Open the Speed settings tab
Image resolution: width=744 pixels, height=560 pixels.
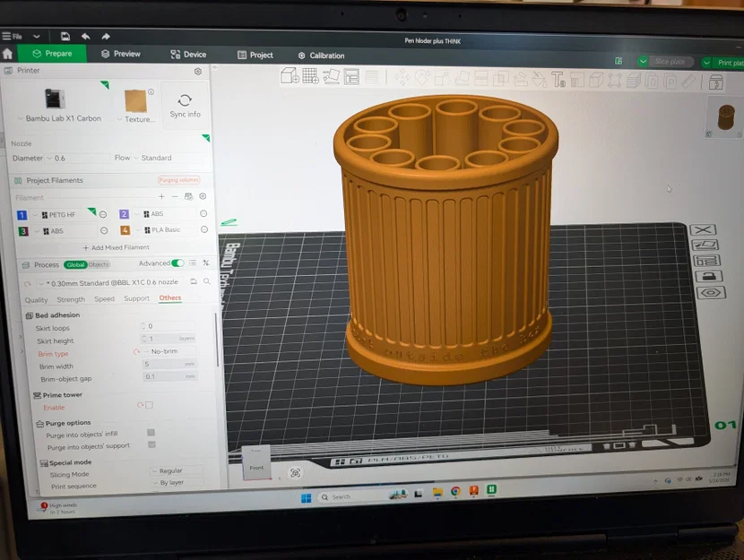pyautogui.click(x=104, y=298)
